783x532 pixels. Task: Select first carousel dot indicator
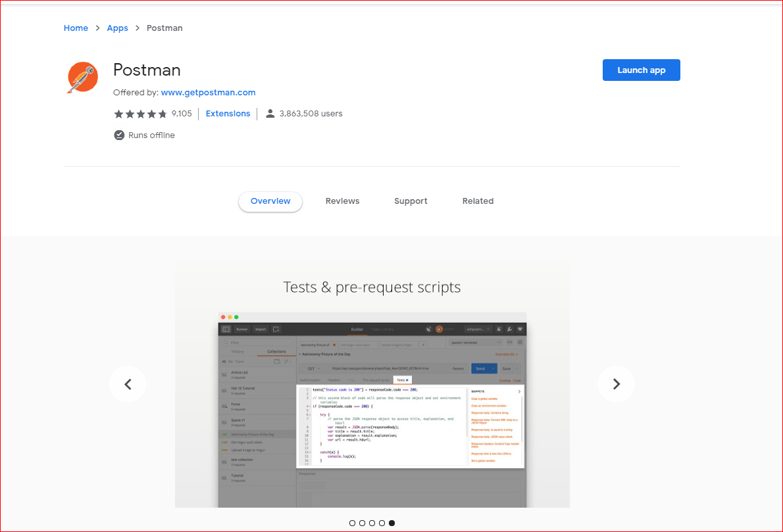click(352, 523)
